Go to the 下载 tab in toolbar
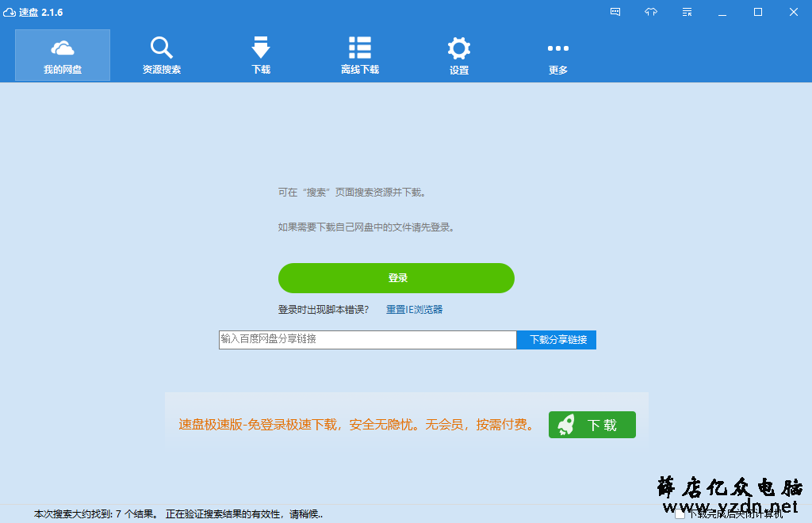The height and width of the screenshot is (523, 812). tap(261, 55)
